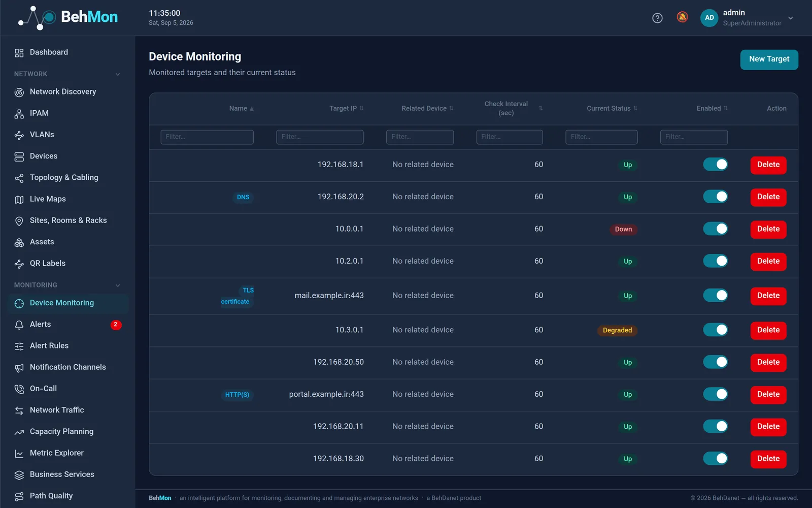Navigate to Alert Rules
This screenshot has height=508, width=812.
[x=68, y=346]
